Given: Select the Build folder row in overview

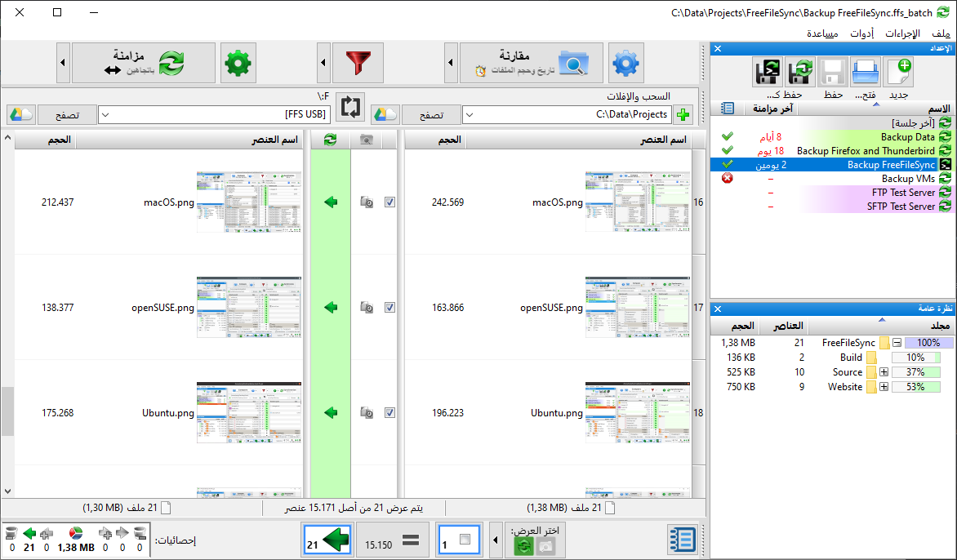Looking at the screenshot, I should pyautogui.click(x=833, y=358).
